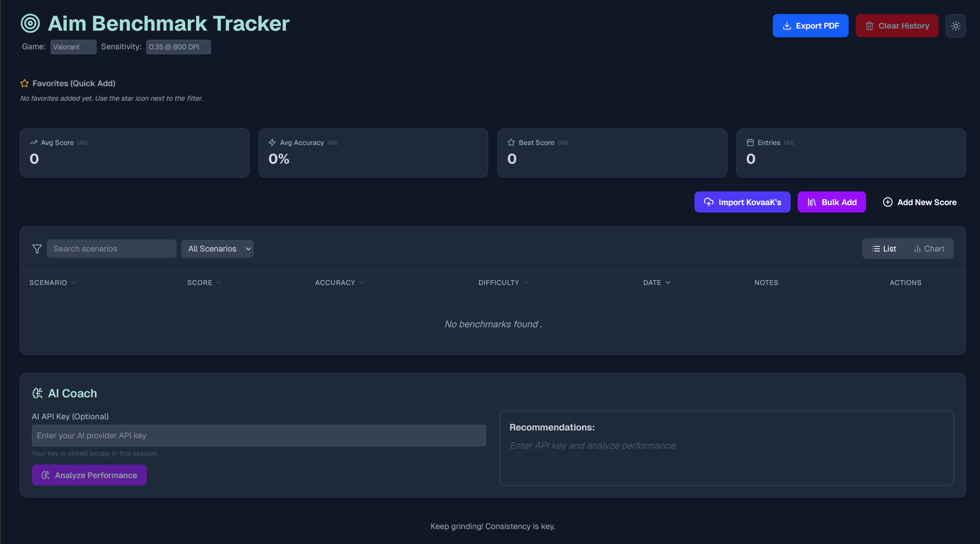Click the lightning bolt icon on Avg Accuracy card
980x544 pixels.
click(272, 142)
